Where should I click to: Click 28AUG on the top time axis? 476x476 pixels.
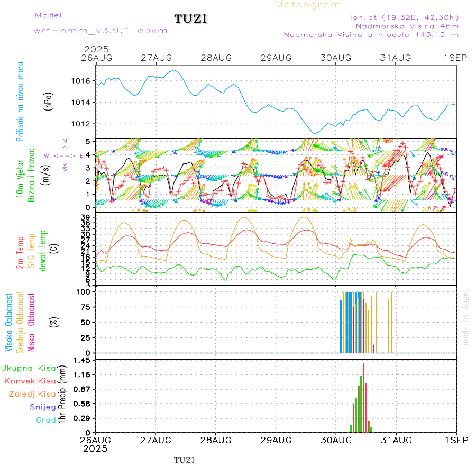pyautogui.click(x=216, y=58)
